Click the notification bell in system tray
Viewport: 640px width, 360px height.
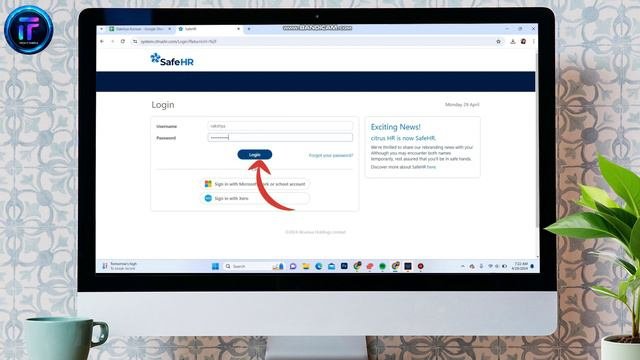click(x=532, y=267)
